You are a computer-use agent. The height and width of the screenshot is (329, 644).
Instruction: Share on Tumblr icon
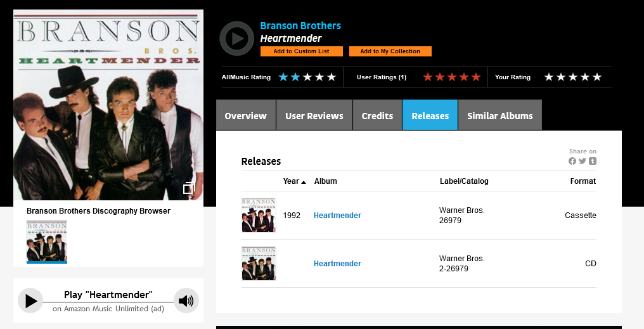tap(593, 161)
